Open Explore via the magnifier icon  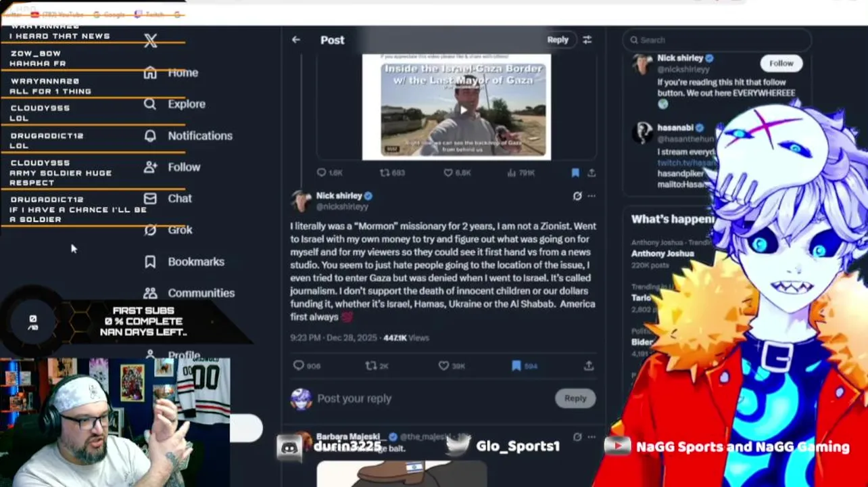point(150,104)
